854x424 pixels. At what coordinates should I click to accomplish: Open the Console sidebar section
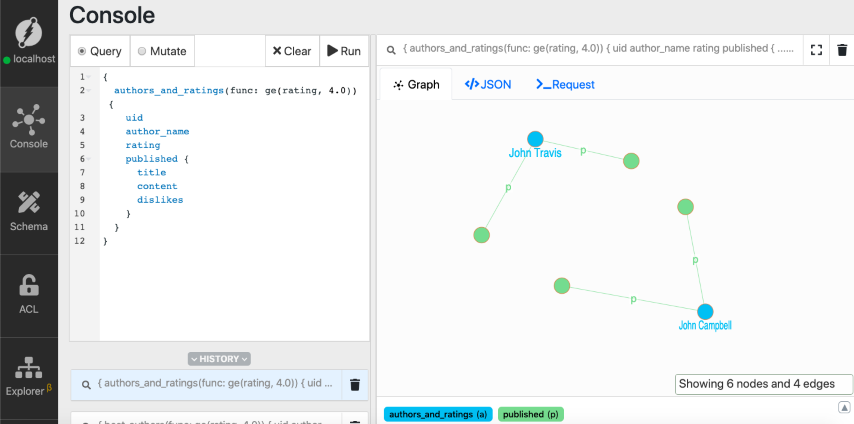coord(29,125)
